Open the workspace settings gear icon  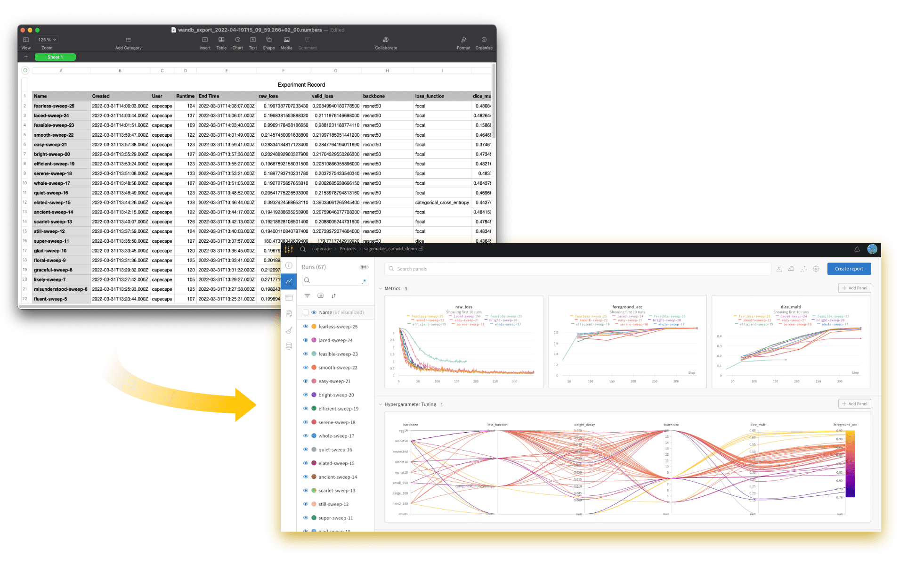point(816,269)
